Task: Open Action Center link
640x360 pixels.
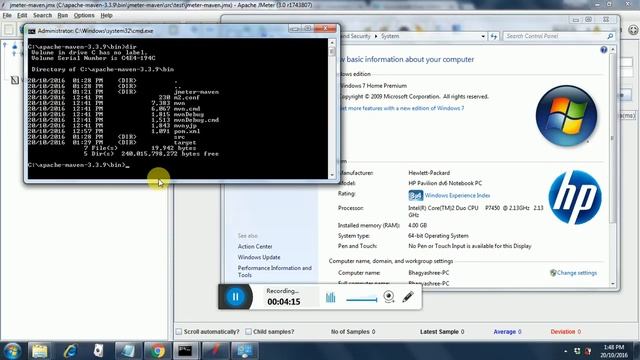Action: click(x=255, y=247)
